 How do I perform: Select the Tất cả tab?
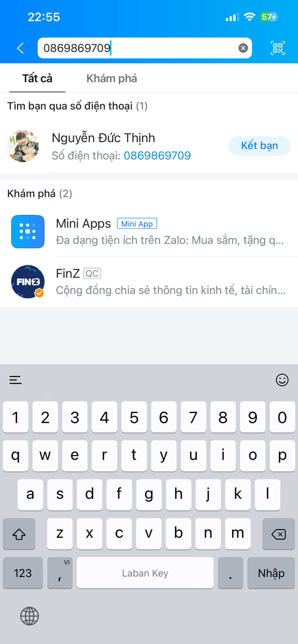coord(37,79)
